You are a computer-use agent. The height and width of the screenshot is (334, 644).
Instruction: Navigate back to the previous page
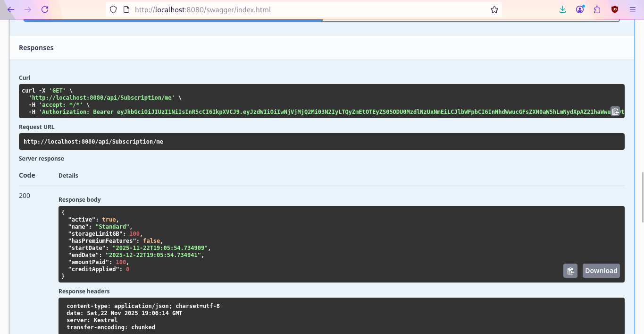click(x=10, y=9)
